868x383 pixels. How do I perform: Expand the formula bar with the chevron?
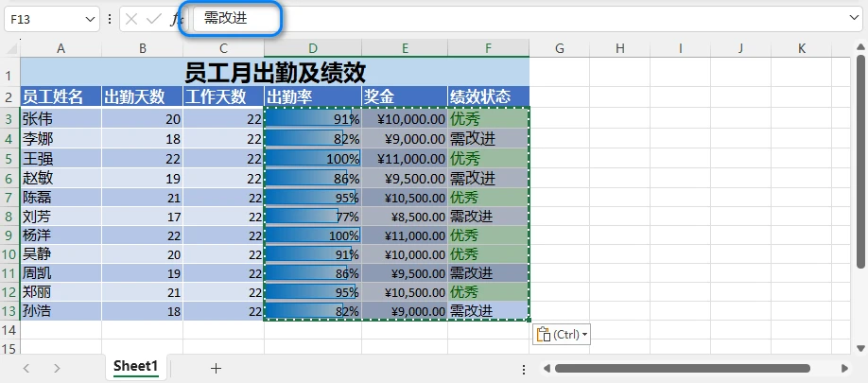[x=854, y=18]
